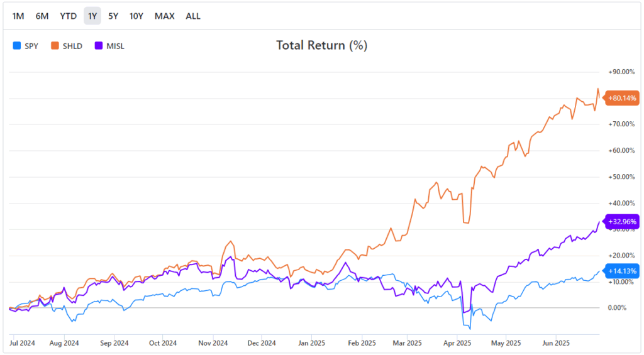Click the +32.96% MISL value tag
The width and height of the screenshot is (644, 355).
(621, 222)
